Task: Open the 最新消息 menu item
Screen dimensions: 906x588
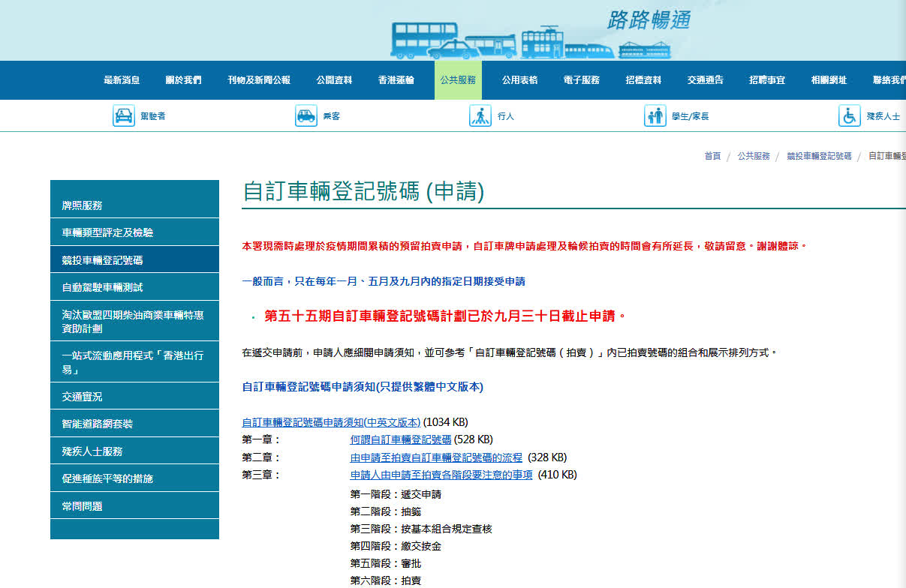Action: coord(122,80)
